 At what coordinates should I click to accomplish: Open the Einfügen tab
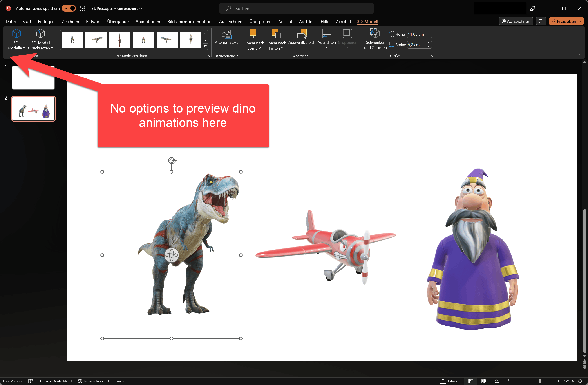[46, 22]
